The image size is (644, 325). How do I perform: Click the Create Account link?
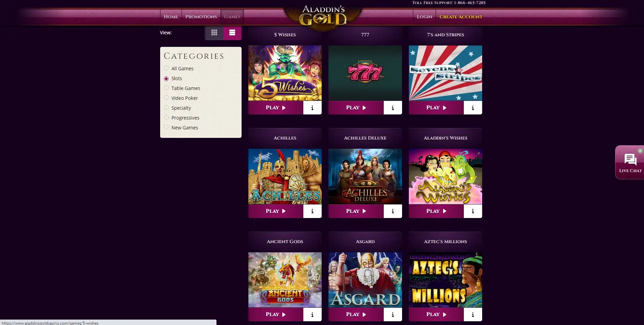(461, 17)
